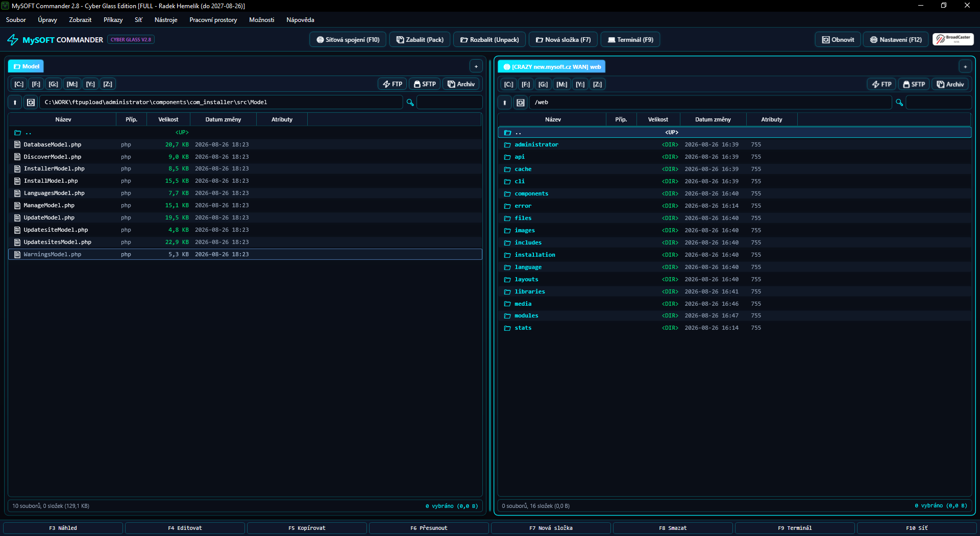Viewport: 980px width, 536px height.
Task: Click CYBER GLASS V2.8 badge
Action: coord(131,40)
